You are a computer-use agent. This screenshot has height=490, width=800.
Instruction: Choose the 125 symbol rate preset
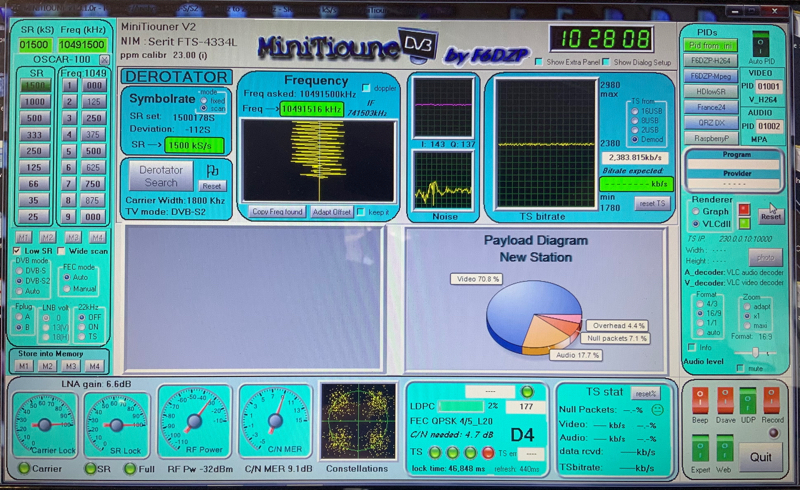(34, 167)
